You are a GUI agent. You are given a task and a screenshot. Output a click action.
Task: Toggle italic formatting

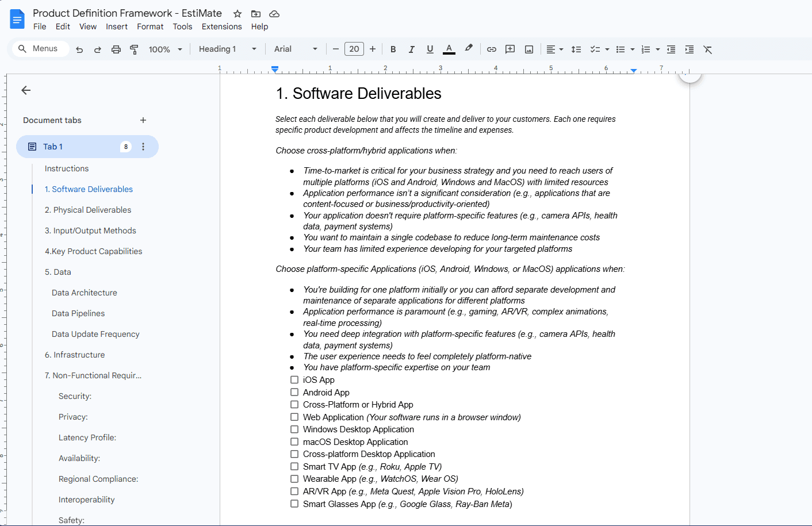(x=412, y=49)
